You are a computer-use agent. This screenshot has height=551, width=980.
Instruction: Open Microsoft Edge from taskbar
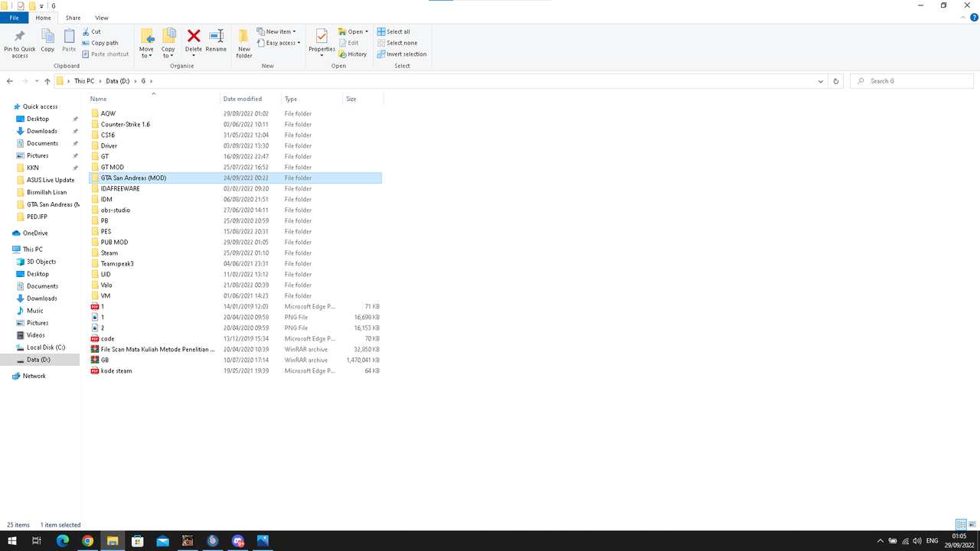[62, 540]
